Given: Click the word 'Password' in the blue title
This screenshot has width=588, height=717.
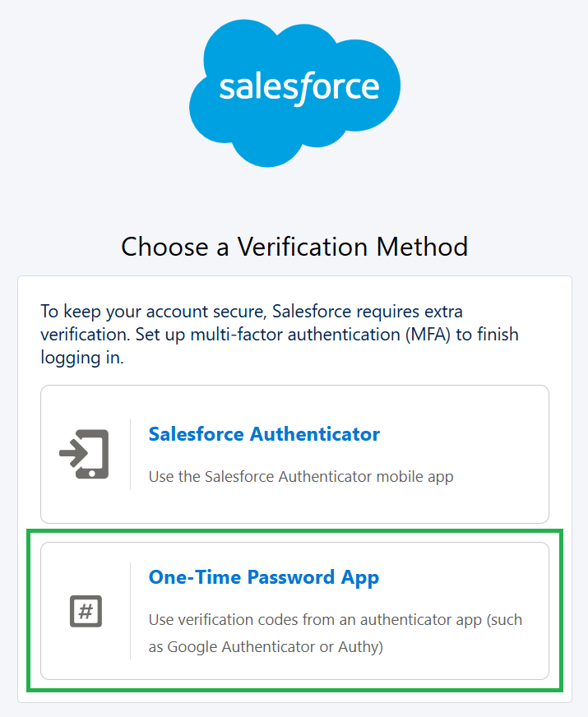Looking at the screenshot, I should 291,577.
